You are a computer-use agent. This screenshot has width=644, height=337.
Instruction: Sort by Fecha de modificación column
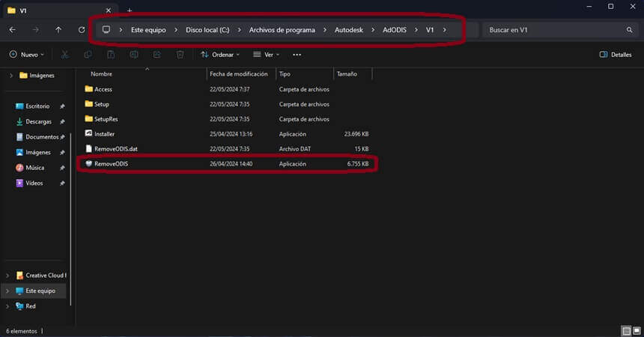tap(239, 74)
